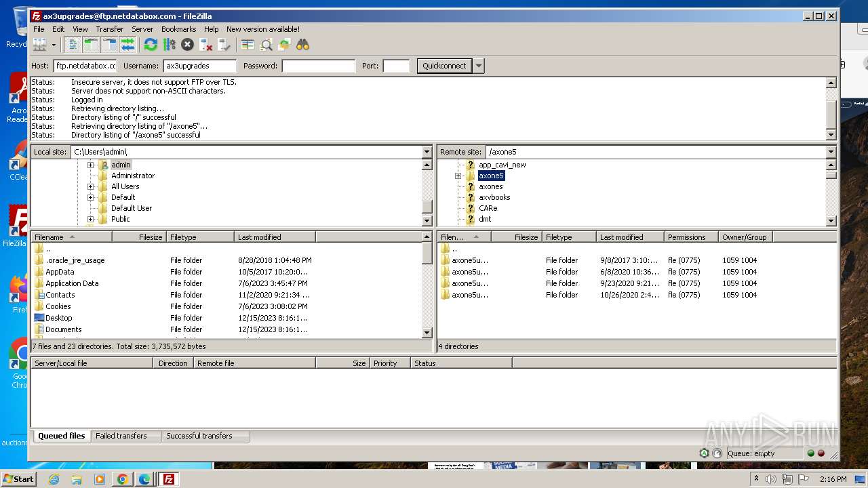Open the New version available menu
868x488 pixels.
tap(262, 29)
